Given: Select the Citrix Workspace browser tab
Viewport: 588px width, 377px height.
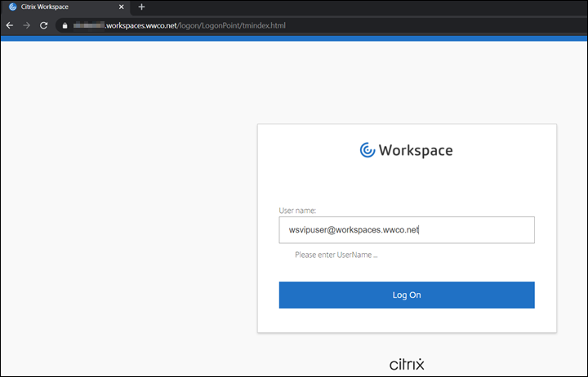Looking at the screenshot, I should [x=66, y=7].
